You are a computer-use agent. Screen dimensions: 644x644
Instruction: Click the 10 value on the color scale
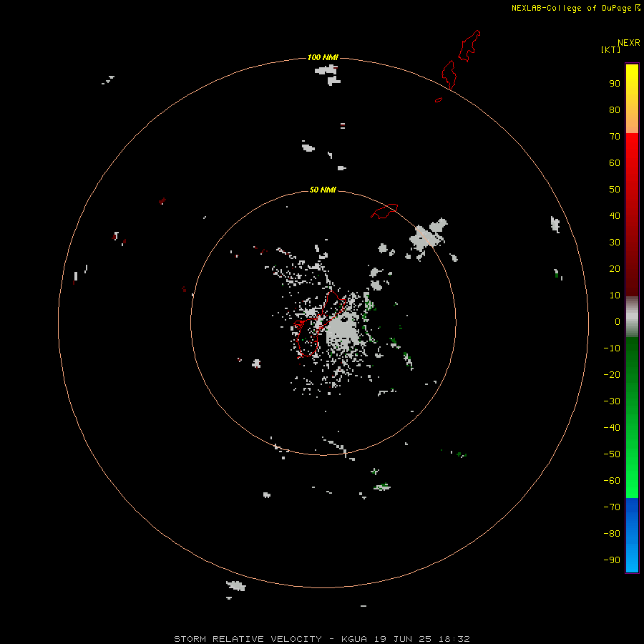point(615,296)
